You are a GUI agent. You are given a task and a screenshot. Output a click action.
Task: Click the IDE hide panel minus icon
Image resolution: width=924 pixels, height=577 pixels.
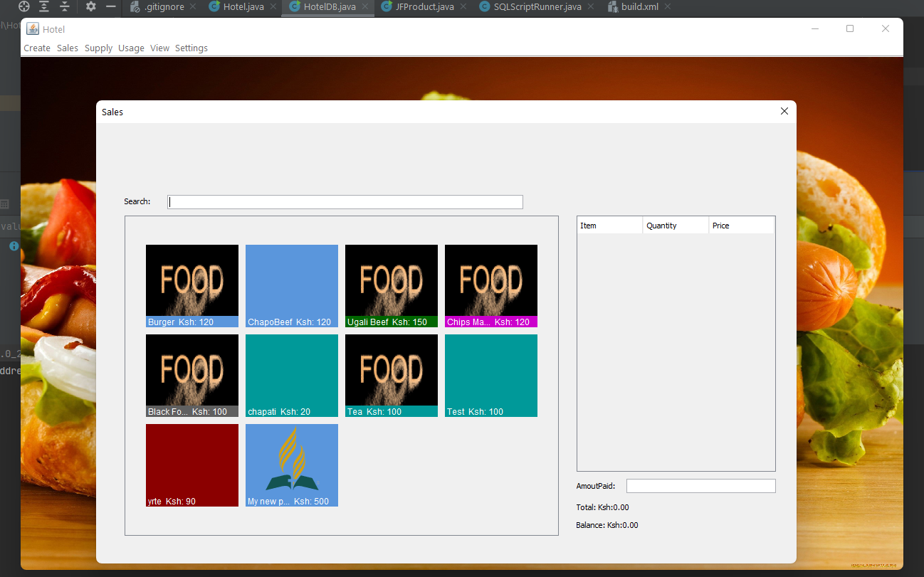click(x=111, y=6)
